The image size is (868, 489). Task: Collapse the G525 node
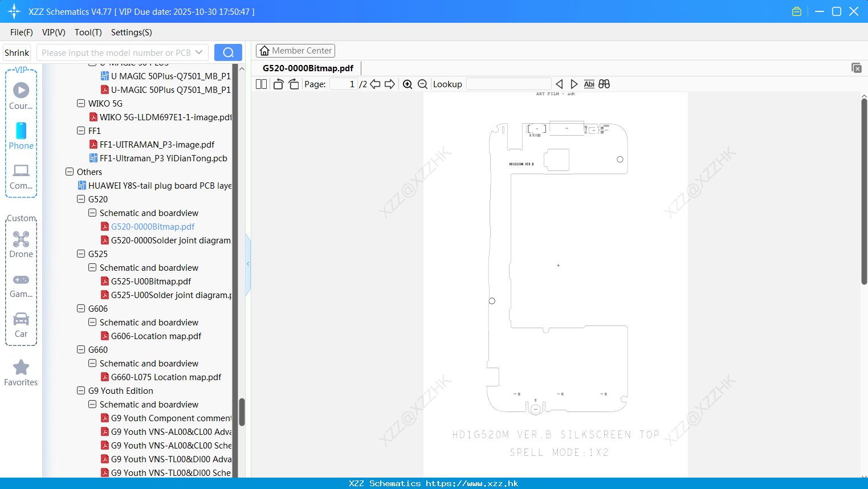[81, 254]
